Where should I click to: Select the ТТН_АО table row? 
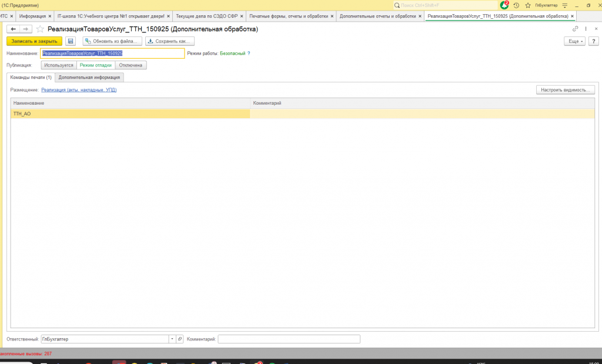(303, 113)
